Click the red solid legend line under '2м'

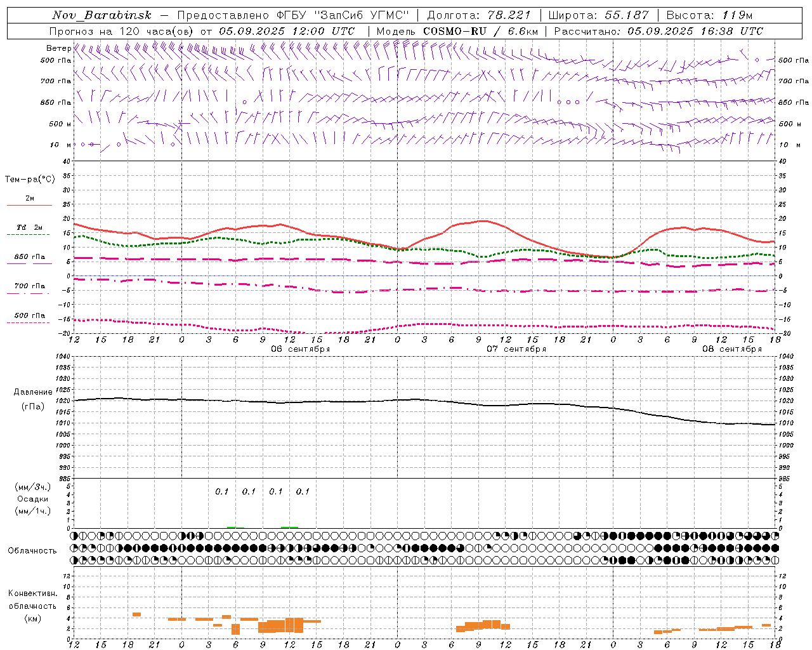click(29, 206)
